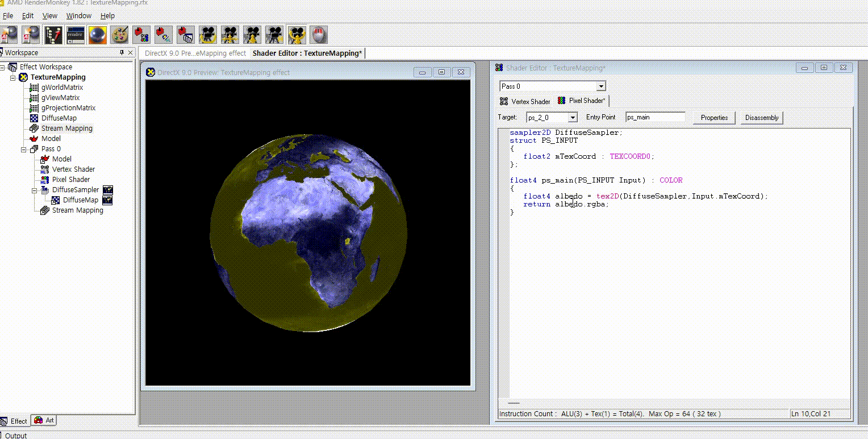This screenshot has height=439, width=868.
Task: Open the View menu
Action: (50, 16)
